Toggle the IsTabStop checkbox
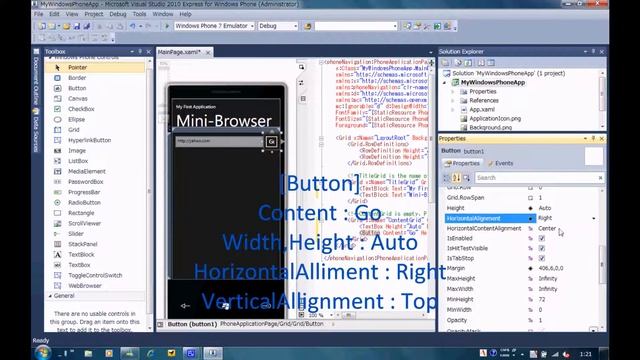 (542, 258)
